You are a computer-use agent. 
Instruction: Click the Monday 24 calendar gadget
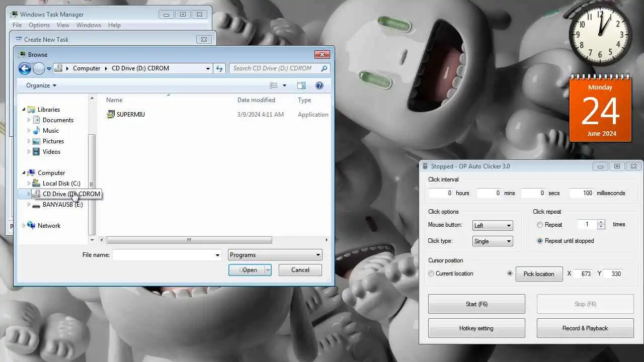600,108
